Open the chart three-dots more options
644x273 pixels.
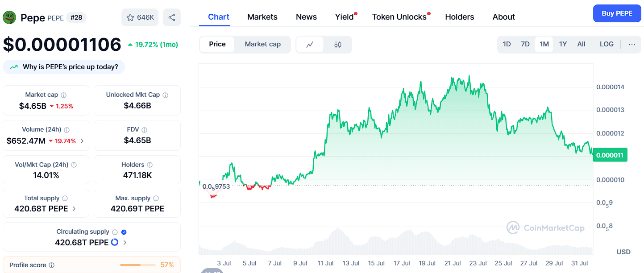632,44
